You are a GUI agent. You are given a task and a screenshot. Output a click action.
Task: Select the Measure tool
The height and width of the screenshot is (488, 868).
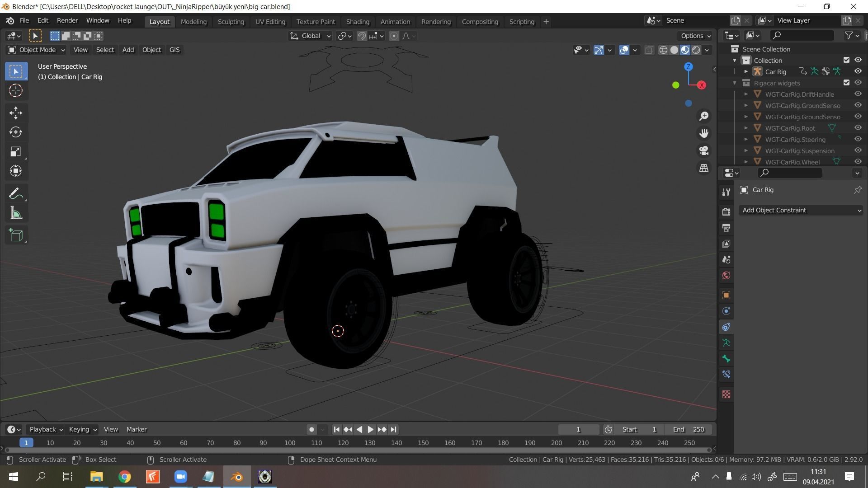tap(16, 213)
